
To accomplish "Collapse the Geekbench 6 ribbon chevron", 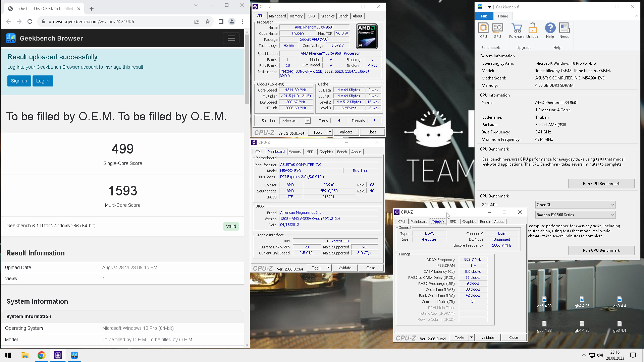I will tap(636, 16).
